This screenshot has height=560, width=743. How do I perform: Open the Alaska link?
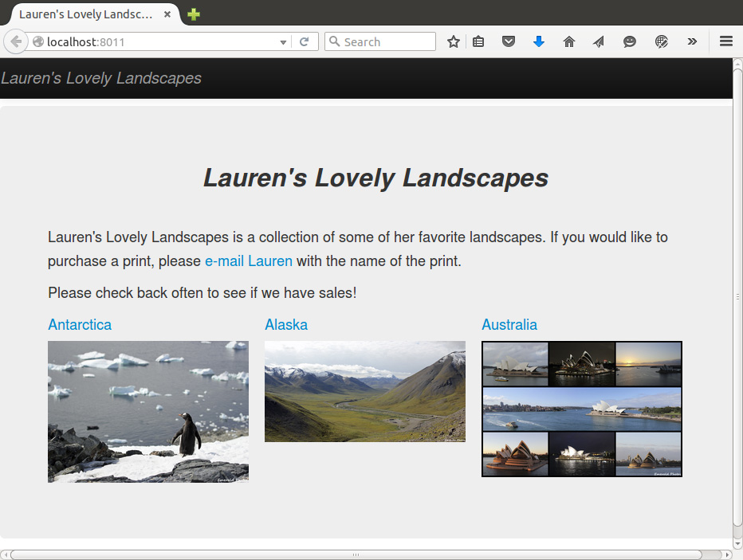coord(286,325)
